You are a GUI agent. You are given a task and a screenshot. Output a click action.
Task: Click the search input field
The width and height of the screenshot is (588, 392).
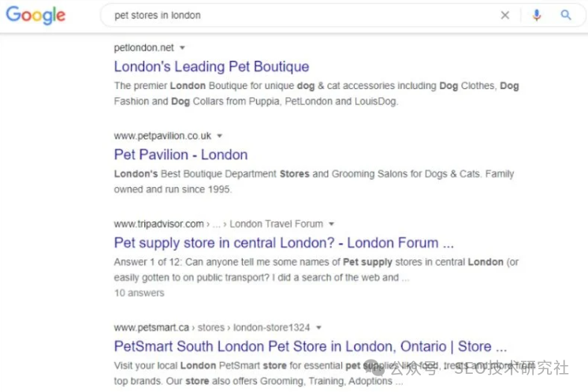[x=300, y=15]
